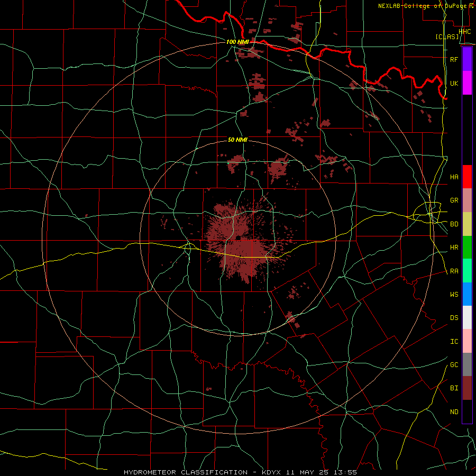Click the red HA color swatch
This screenshot has width=476, height=476.
[x=467, y=177]
